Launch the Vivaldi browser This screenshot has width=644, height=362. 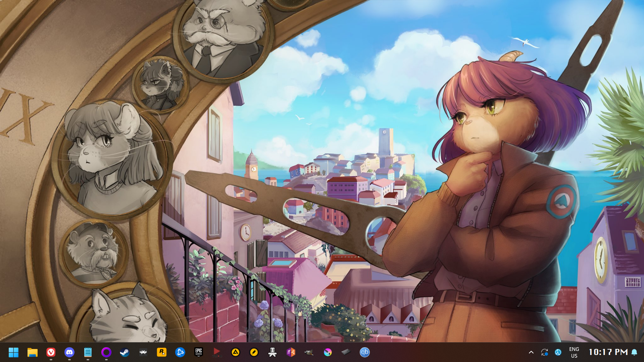point(51,352)
